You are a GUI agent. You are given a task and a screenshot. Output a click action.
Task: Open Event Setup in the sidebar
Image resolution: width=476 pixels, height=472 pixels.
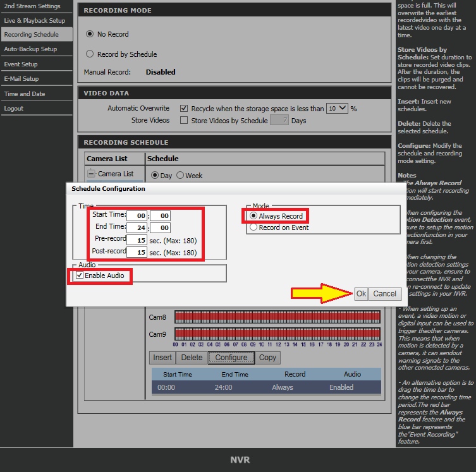point(21,64)
